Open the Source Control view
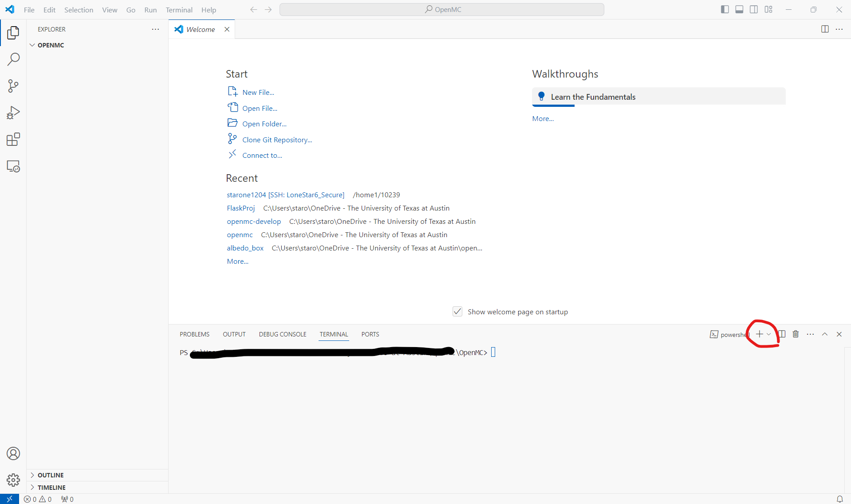Viewport: 851px width, 504px height. click(x=13, y=86)
